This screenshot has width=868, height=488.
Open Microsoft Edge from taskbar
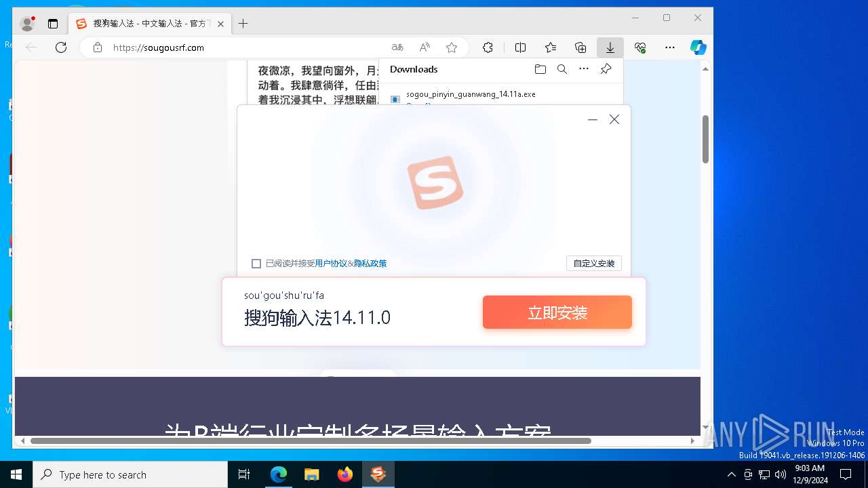(279, 474)
